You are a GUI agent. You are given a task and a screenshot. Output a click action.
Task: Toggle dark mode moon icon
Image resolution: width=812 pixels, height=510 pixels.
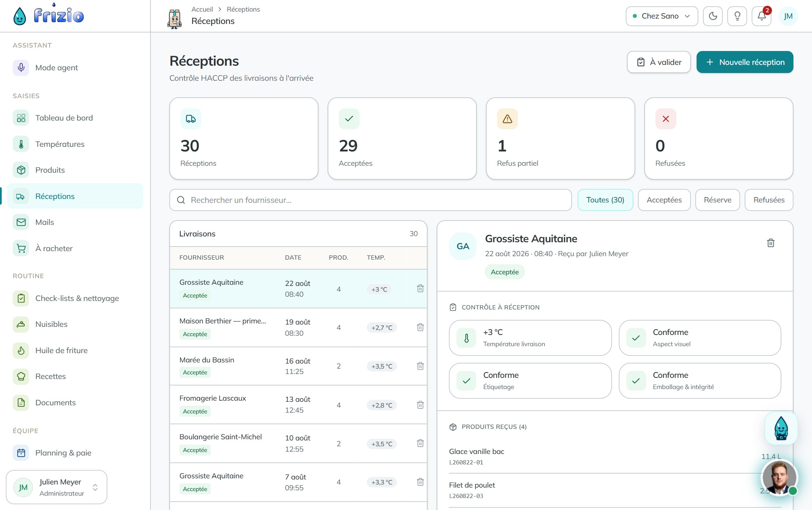click(713, 16)
